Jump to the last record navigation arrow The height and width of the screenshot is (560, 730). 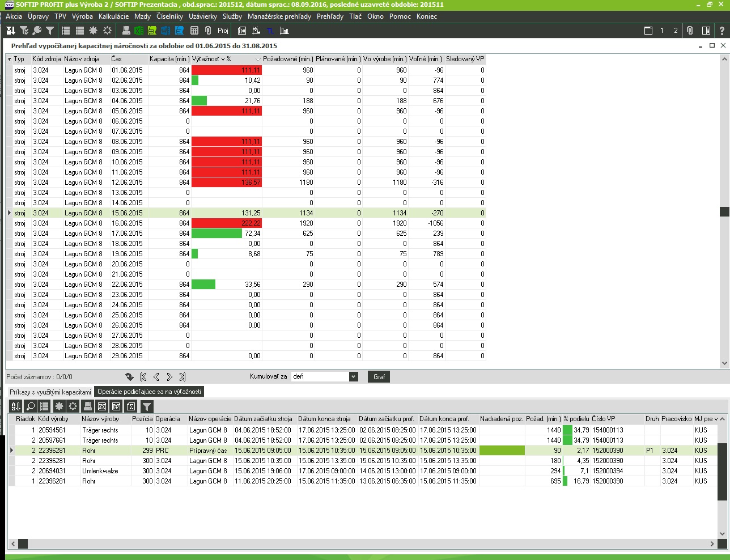coord(182,377)
